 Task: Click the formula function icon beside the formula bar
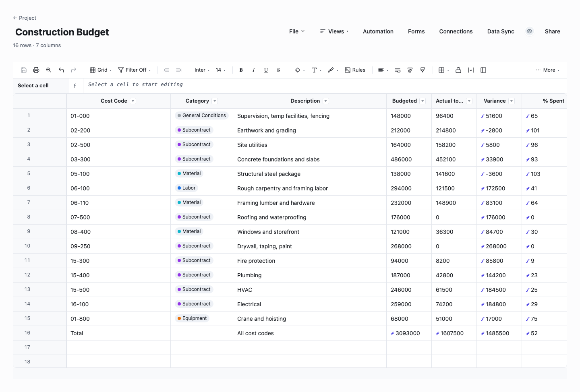tap(75, 86)
